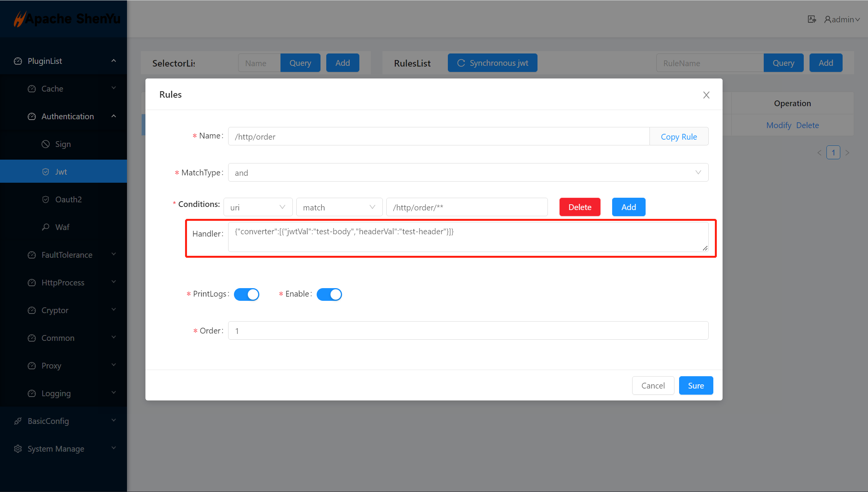
Task: Click the Oauth2 shield icon
Action: (x=46, y=199)
